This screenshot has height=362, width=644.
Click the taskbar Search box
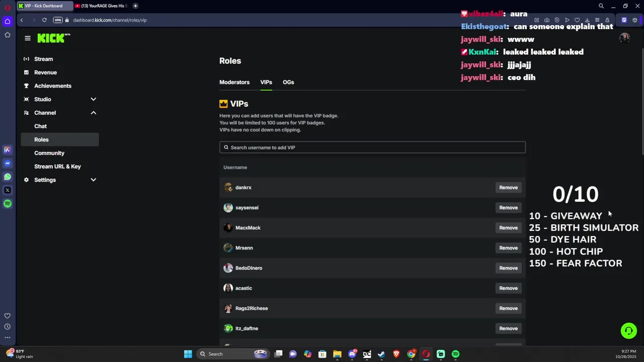point(233,354)
